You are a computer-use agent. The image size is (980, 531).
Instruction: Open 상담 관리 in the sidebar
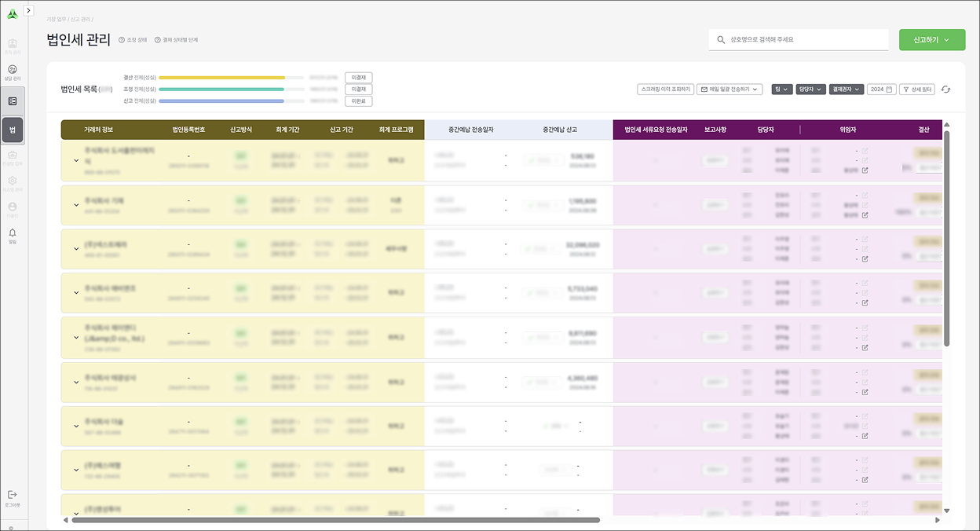pos(13,69)
